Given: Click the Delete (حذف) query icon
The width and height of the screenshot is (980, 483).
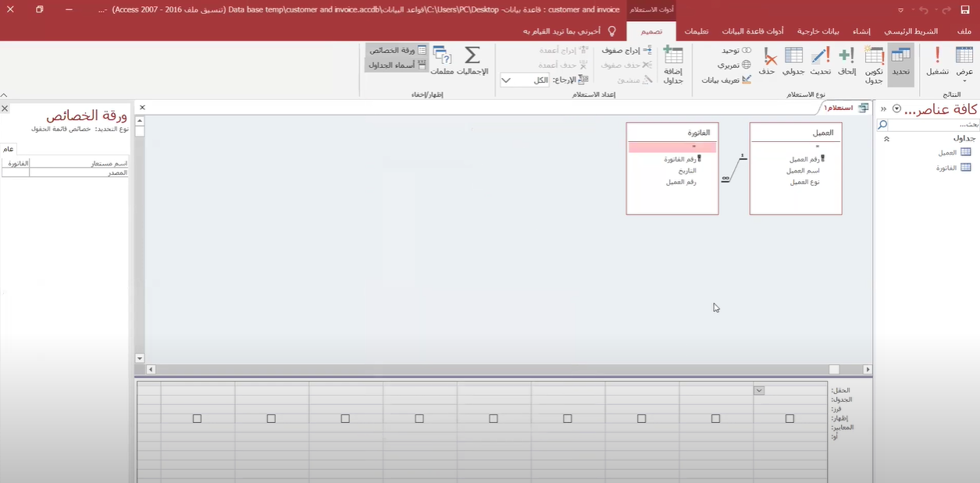Looking at the screenshot, I should tap(768, 61).
